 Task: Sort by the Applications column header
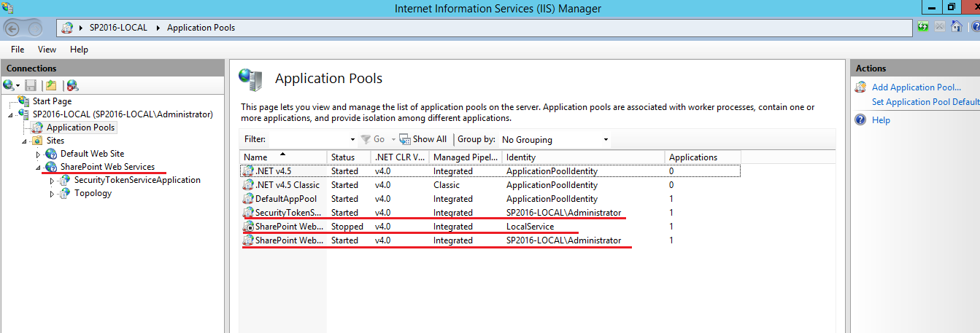tap(703, 157)
